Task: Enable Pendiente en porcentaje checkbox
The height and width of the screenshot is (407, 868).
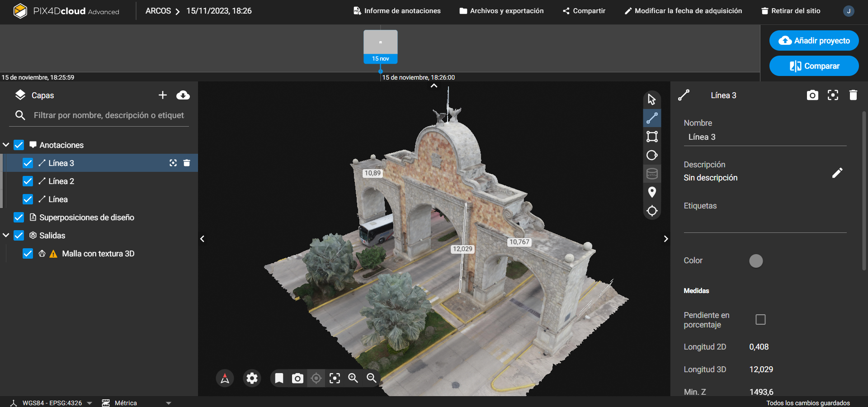Action: coord(760,320)
